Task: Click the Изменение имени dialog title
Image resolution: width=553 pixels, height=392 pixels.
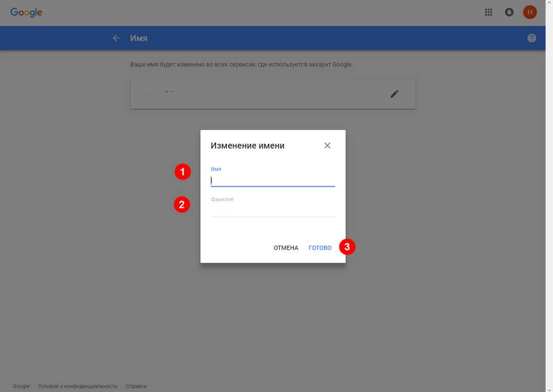Action: point(247,146)
